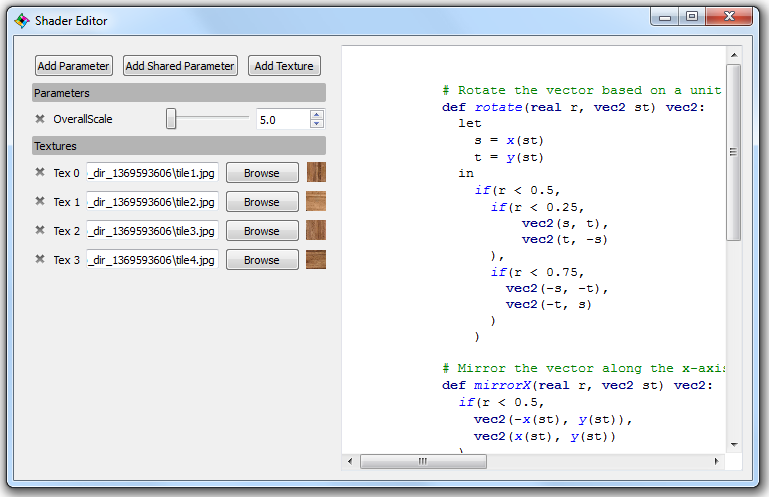This screenshot has width=769, height=497.
Task: Click the Tex 3 wood texture thumbnail
Action: [x=316, y=260]
